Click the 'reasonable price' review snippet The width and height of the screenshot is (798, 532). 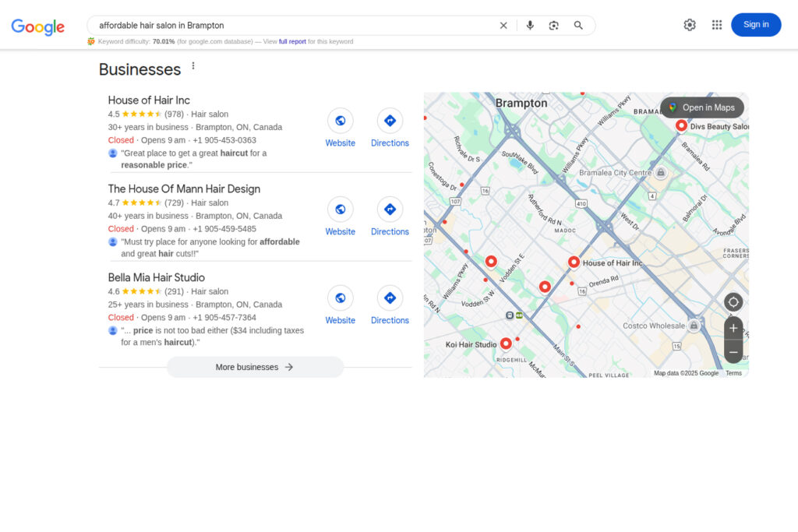point(193,159)
